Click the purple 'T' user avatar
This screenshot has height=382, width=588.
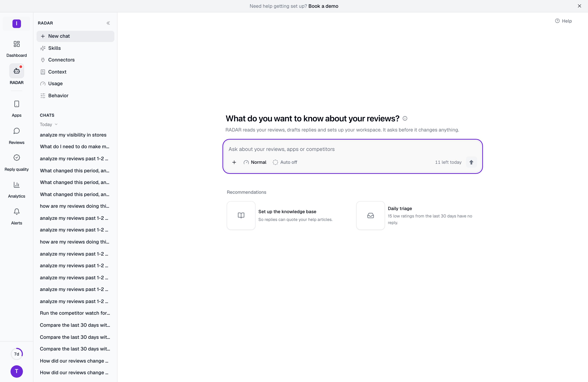(17, 371)
